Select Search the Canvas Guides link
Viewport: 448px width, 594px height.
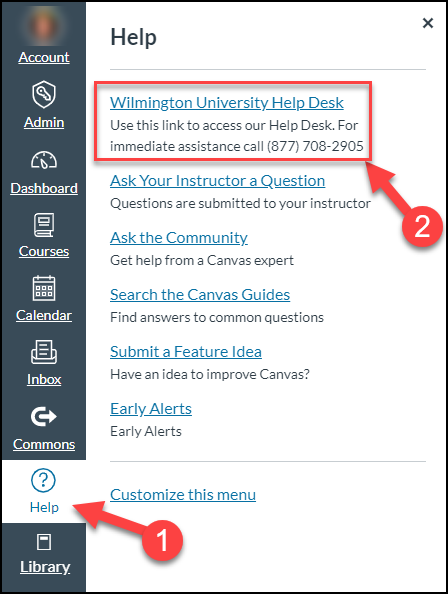click(200, 295)
